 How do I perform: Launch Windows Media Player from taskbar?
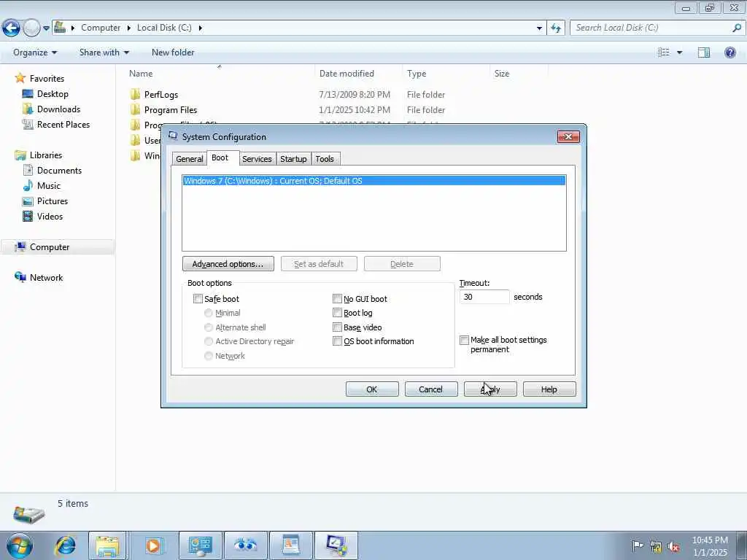[153, 545]
